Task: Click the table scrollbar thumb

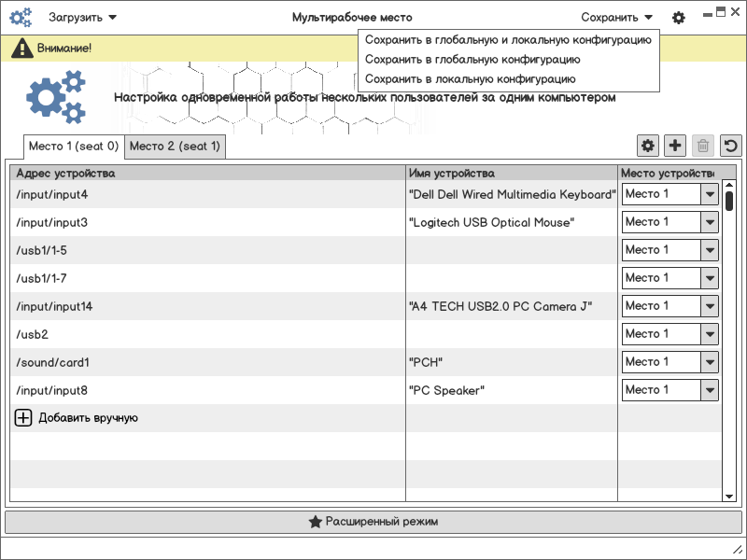Action: click(x=729, y=201)
